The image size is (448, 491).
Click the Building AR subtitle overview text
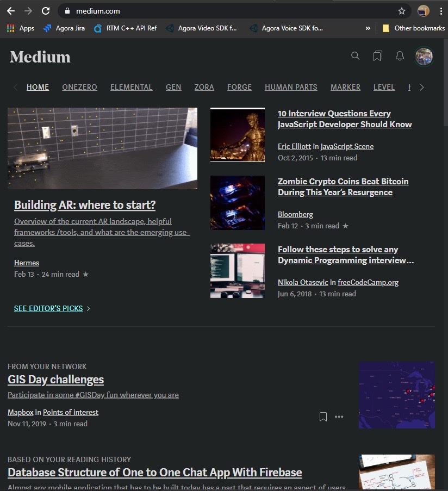102,232
